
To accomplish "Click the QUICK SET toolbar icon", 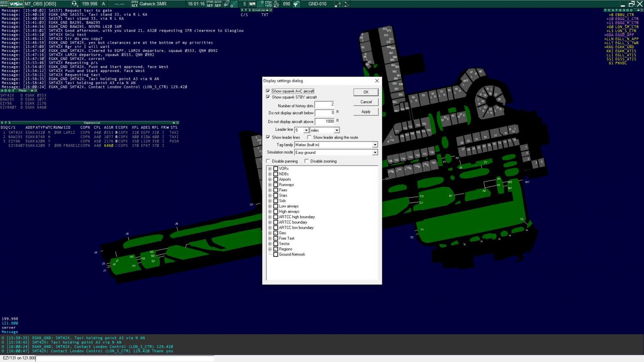I will [x=218, y=4].
